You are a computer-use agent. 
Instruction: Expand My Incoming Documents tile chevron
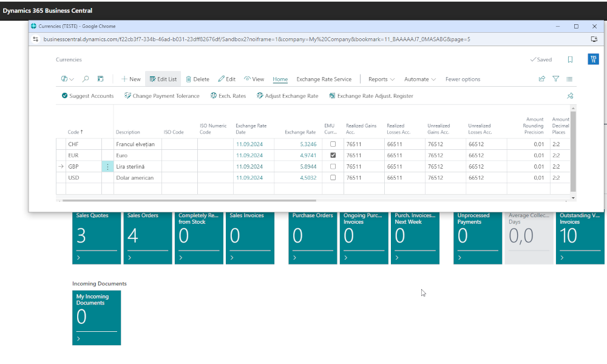click(78, 339)
